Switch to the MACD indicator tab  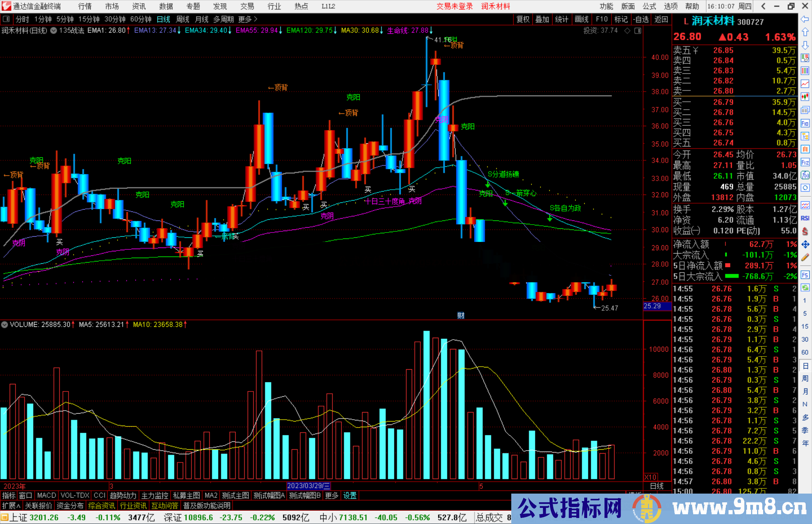coord(46,495)
